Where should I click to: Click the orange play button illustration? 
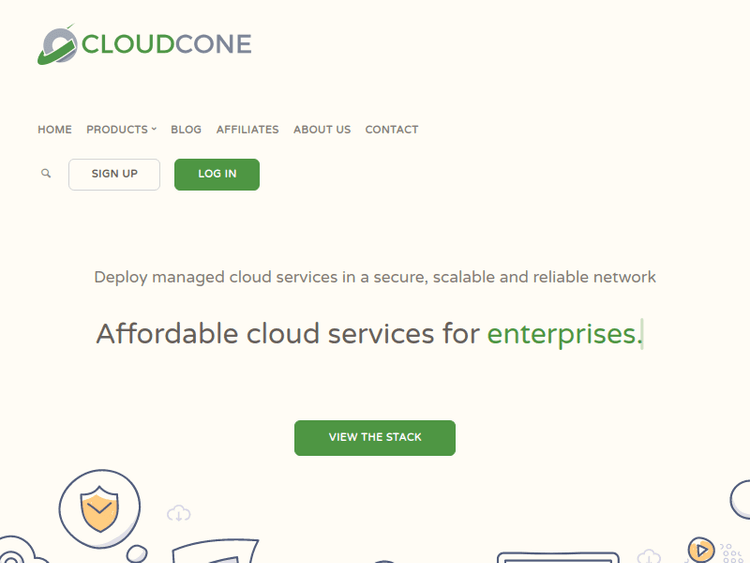point(701,550)
